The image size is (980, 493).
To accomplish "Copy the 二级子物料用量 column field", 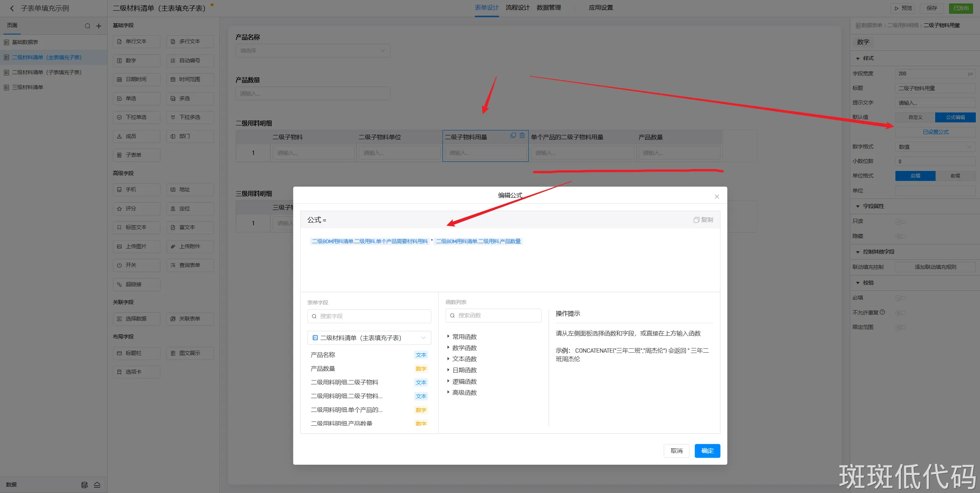I will coord(513,135).
